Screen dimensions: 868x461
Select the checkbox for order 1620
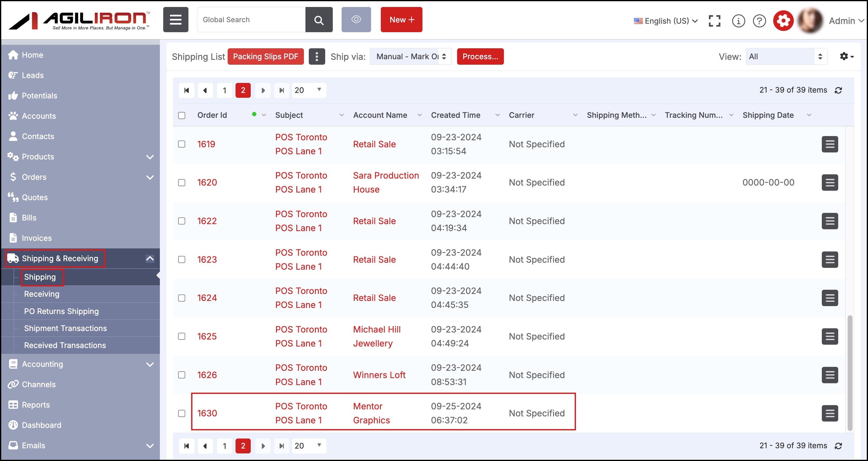click(x=182, y=183)
